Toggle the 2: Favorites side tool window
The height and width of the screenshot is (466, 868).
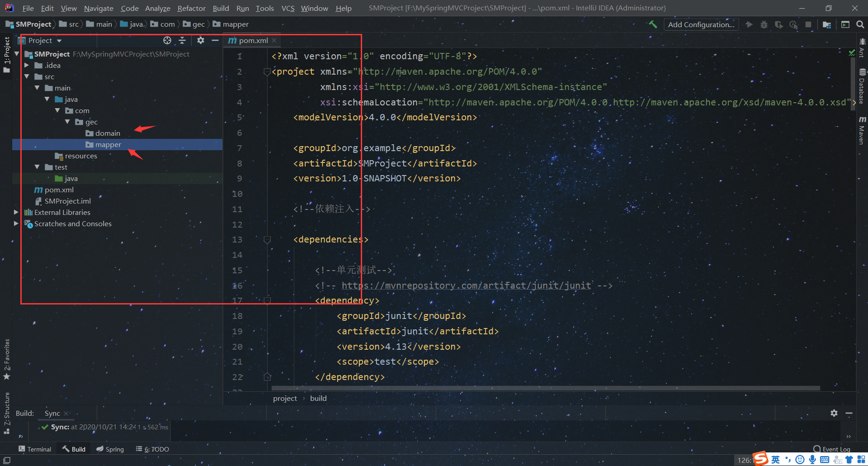click(x=6, y=359)
